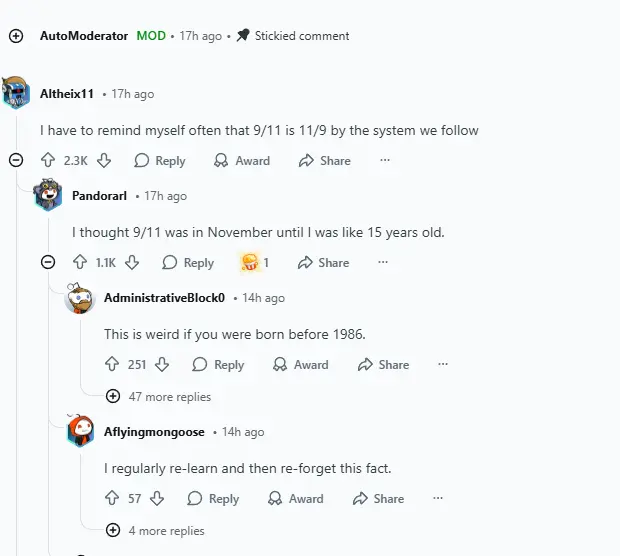This screenshot has height=556, width=620.
Task: Open more options menu for Pandorarl's comment
Action: tap(383, 263)
